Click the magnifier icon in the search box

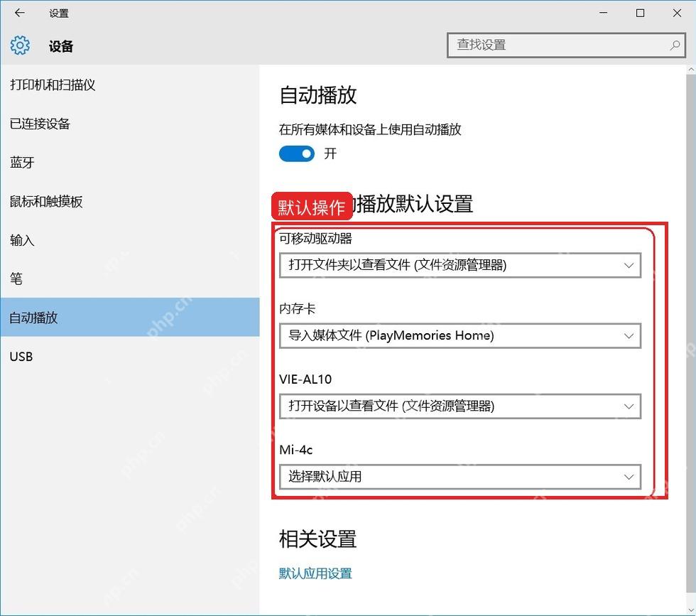[675, 45]
